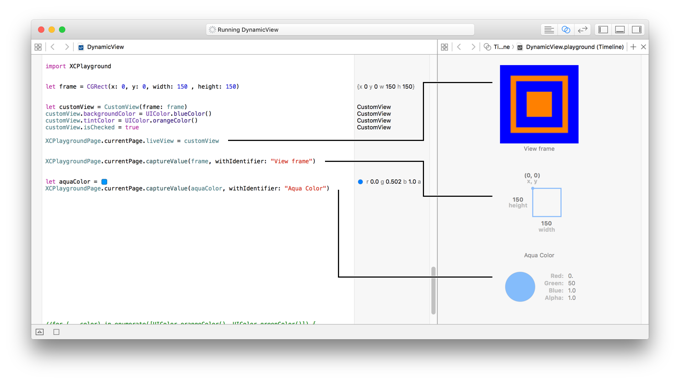Show the debug area with bottom-left button

40,332
